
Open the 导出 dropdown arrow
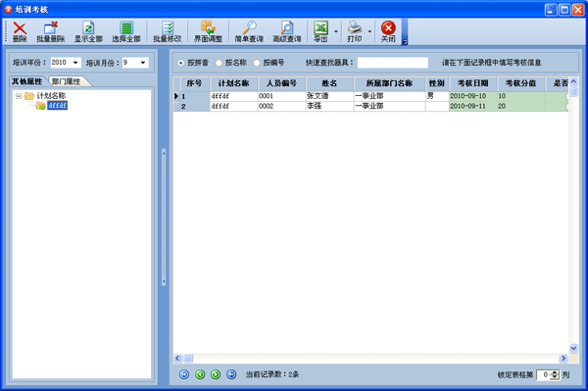[x=335, y=32]
